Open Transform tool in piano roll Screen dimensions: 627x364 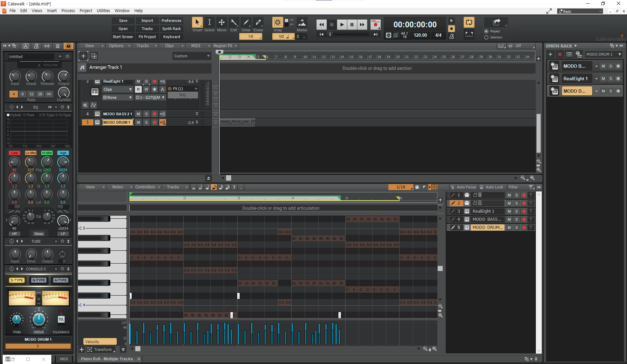101,350
